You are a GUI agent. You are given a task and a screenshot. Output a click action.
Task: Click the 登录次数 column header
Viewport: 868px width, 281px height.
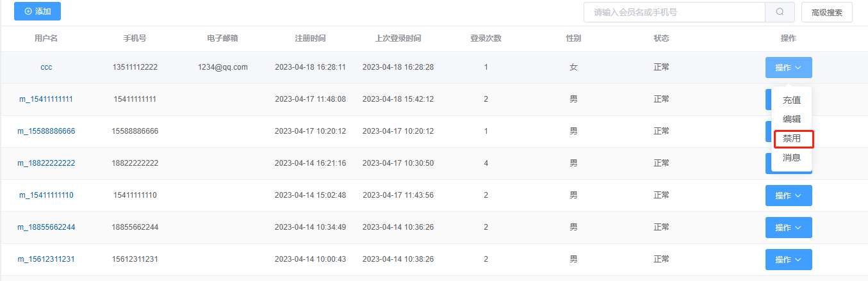tap(486, 38)
